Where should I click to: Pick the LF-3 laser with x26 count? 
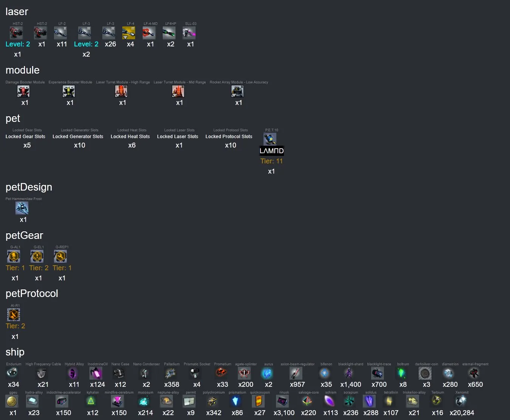click(109, 33)
